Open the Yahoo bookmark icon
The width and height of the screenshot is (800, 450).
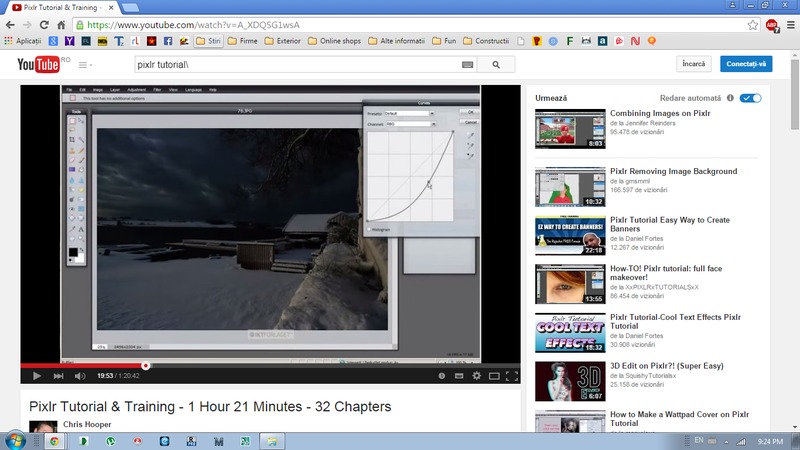pyautogui.click(x=69, y=41)
